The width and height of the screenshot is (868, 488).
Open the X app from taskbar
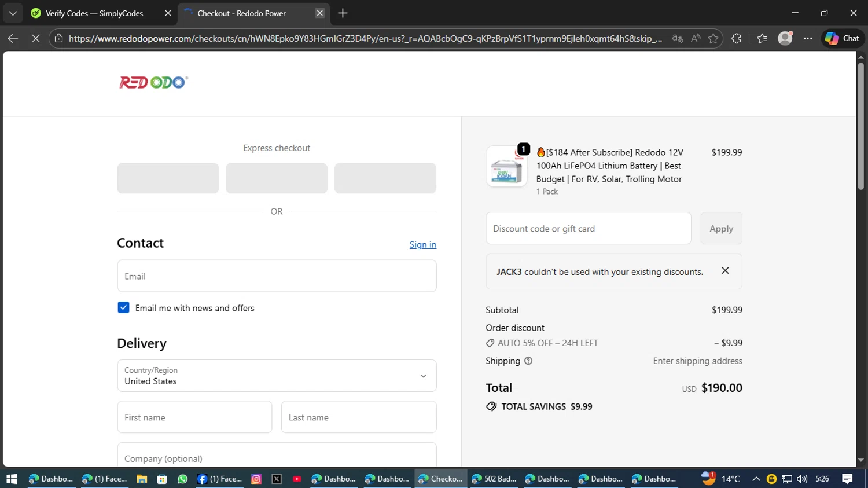[x=277, y=479]
